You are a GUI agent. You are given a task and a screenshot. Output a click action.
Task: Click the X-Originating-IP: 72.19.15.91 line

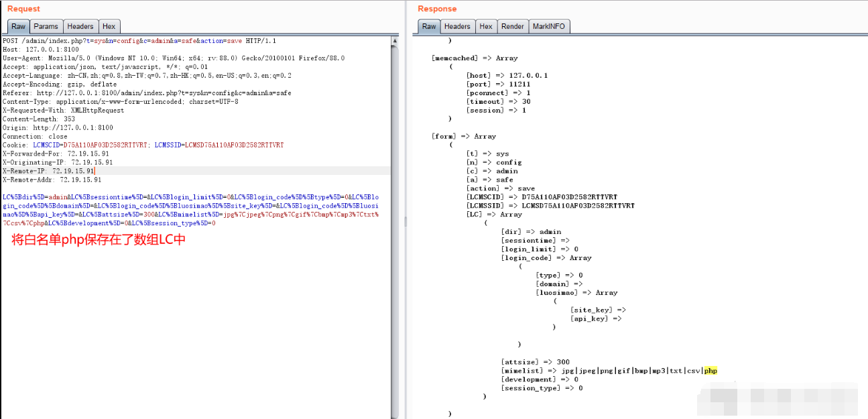tap(58, 163)
